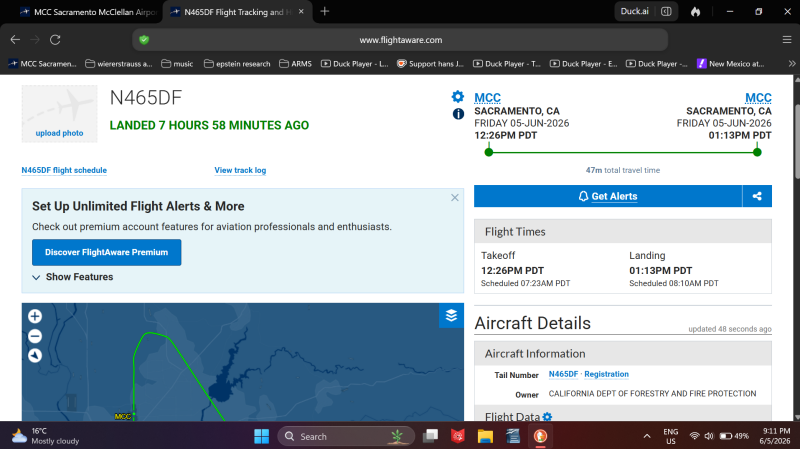
Task: Open origin MCC airport link
Action: (487, 98)
